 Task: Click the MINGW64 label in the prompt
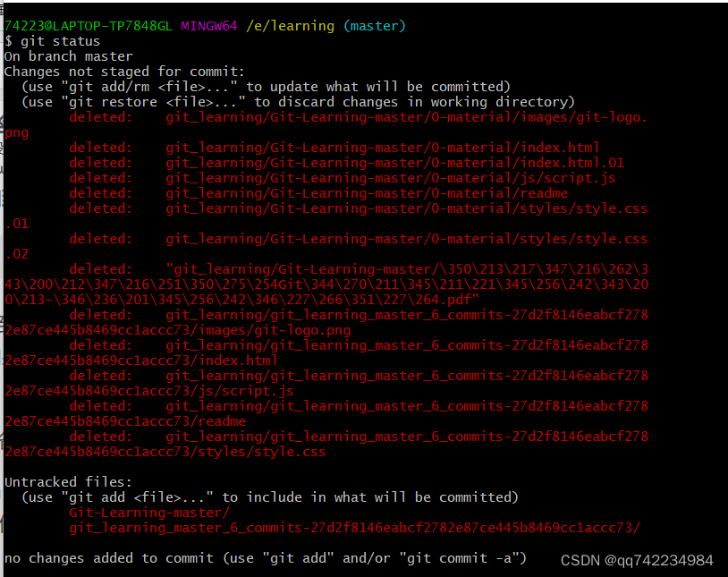click(209, 26)
